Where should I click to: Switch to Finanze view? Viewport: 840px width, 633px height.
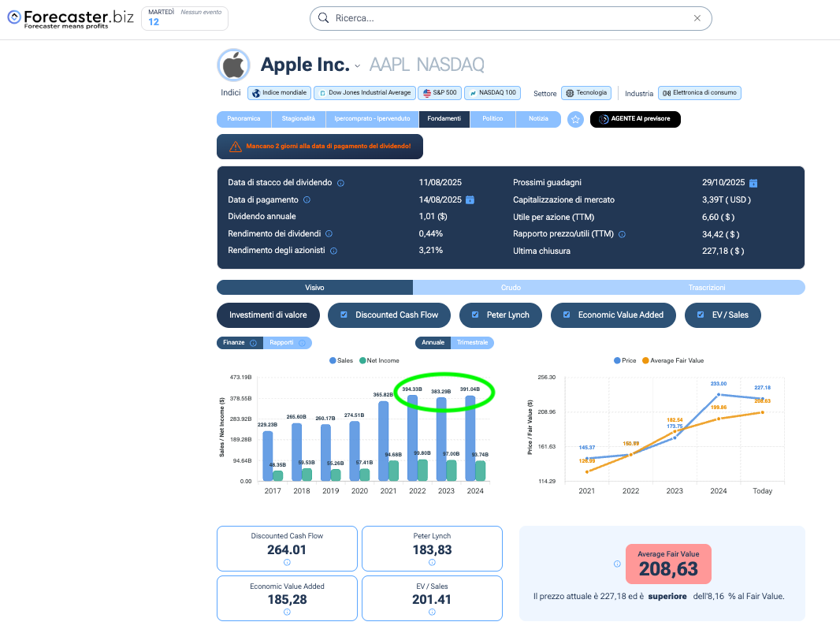pos(240,343)
